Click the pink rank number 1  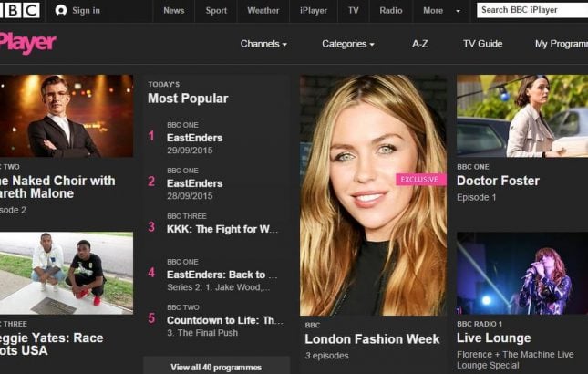pyautogui.click(x=151, y=136)
